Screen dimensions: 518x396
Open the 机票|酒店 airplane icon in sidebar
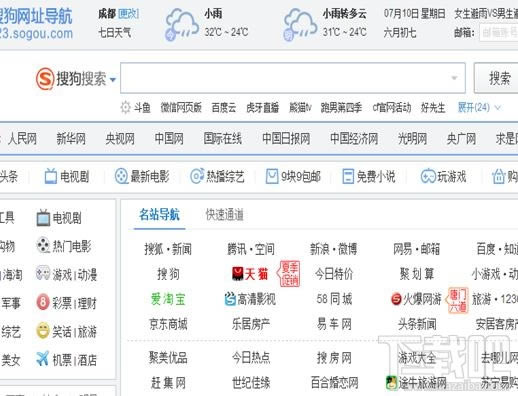43,359
